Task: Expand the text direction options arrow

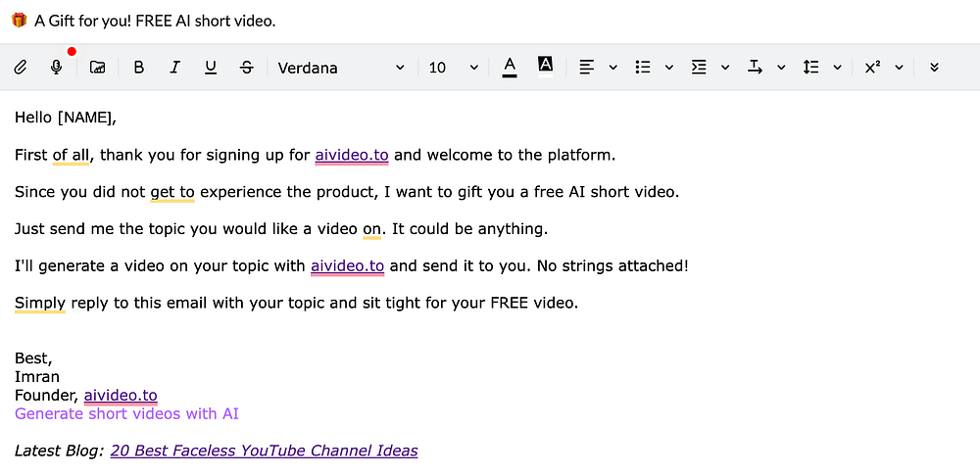Action: [781, 68]
